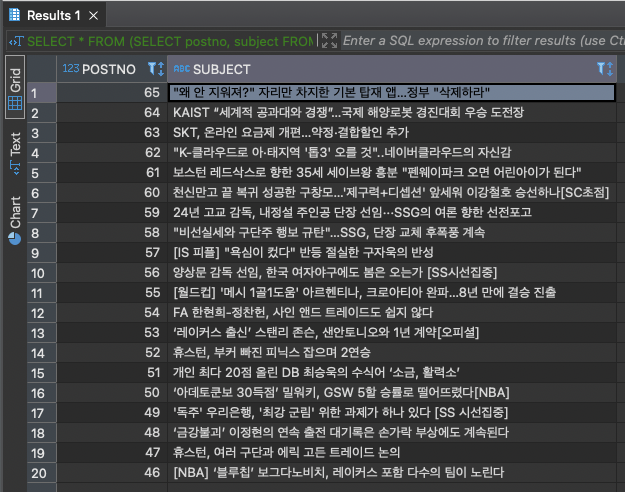Click POSTNO cell with value 52
The image size is (625, 492).
tap(112, 352)
